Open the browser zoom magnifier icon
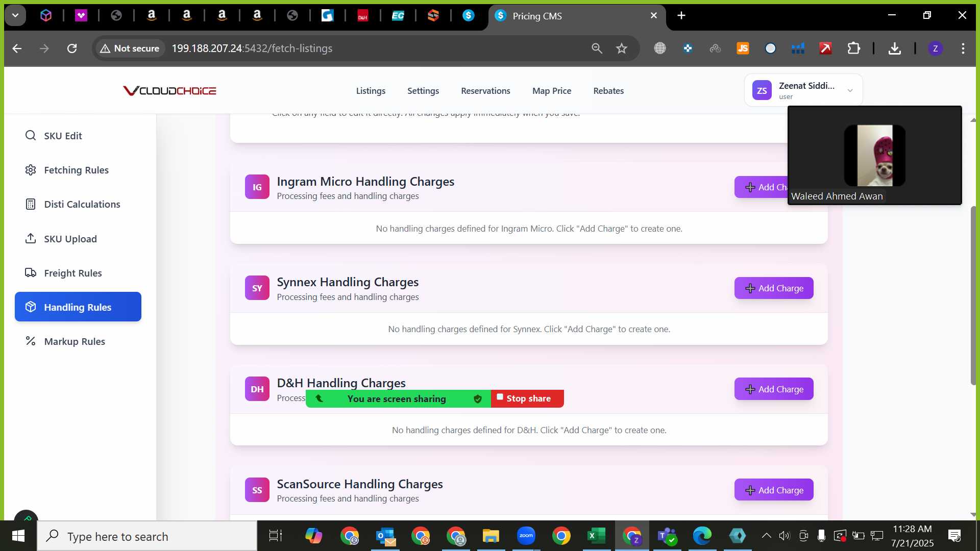 coord(597,48)
